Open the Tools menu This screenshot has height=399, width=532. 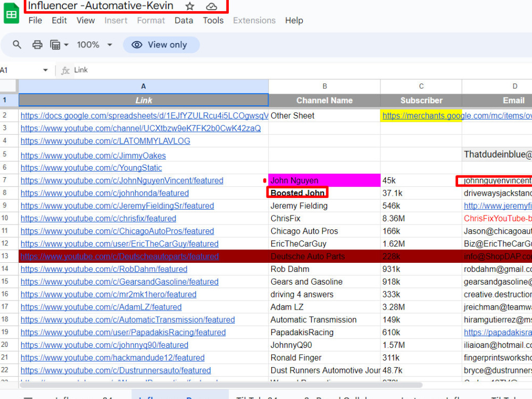tap(213, 20)
